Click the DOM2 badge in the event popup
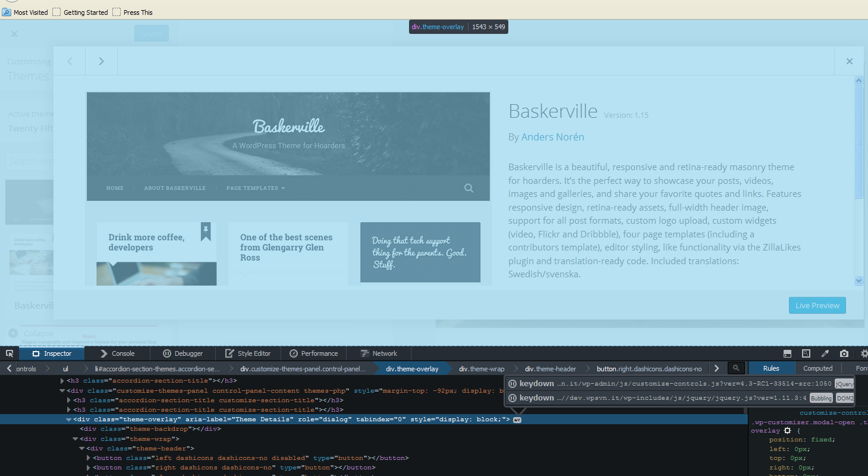The image size is (868, 476). (x=845, y=398)
